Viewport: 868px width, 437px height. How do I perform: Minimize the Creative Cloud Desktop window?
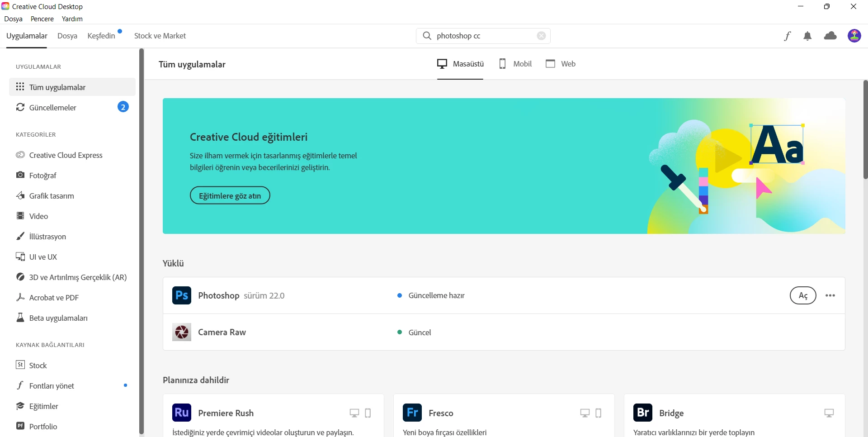pyautogui.click(x=801, y=6)
